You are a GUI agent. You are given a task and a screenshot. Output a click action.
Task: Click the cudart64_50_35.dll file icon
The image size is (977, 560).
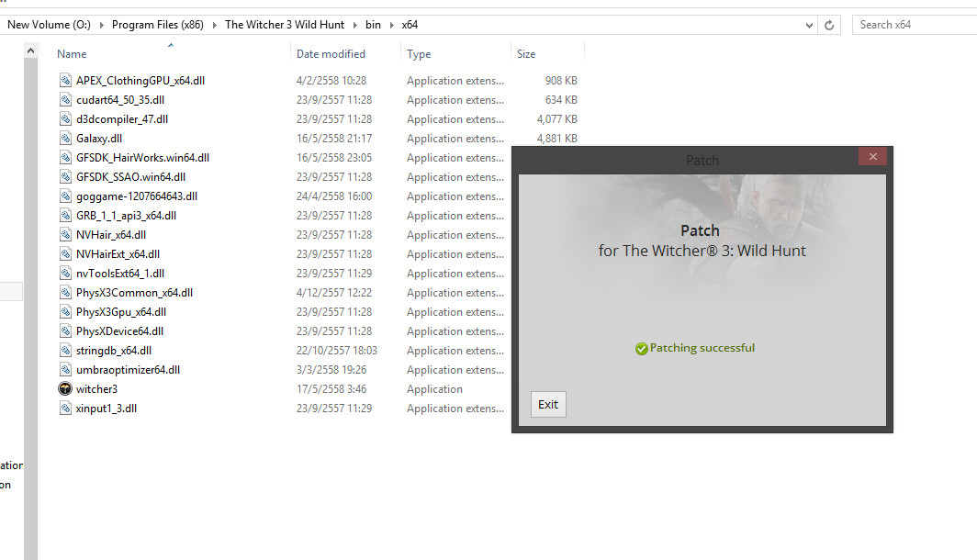tap(65, 100)
